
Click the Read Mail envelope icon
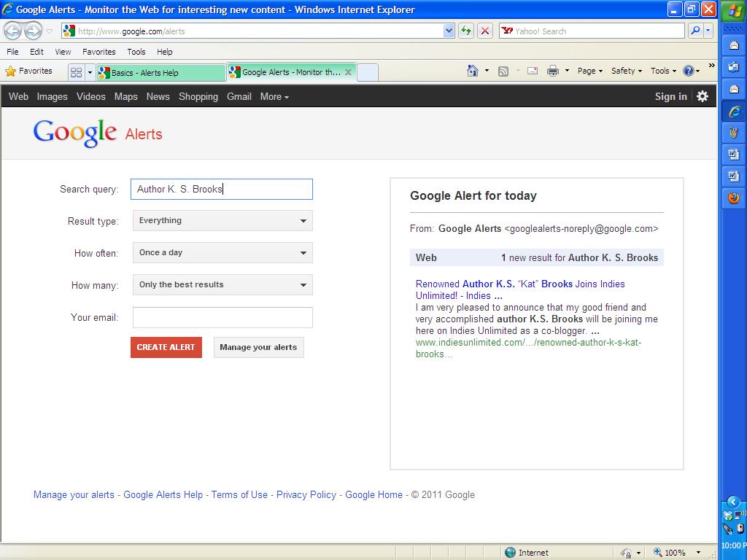point(533,71)
